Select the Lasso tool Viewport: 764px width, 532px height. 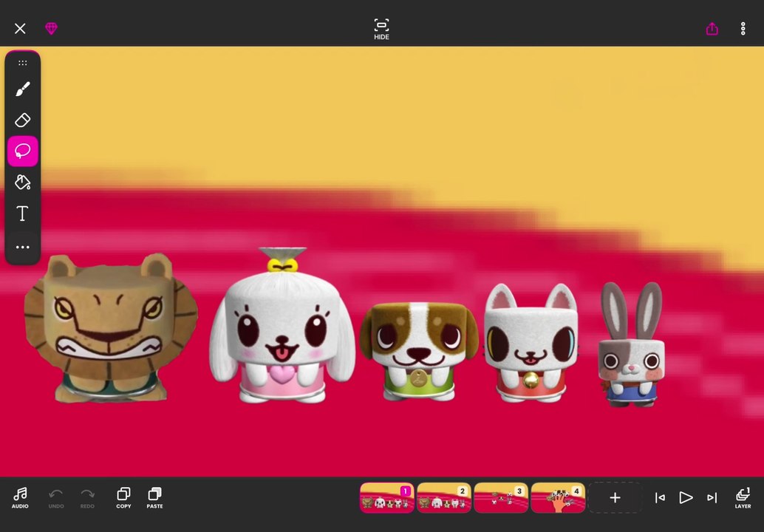[x=22, y=151]
